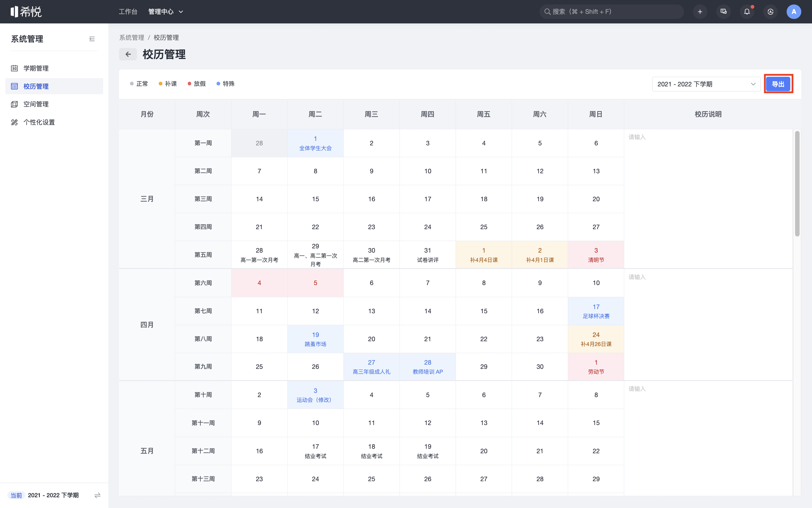Select 校历管理 in sidebar
Screen dimensions: 812x508
point(54,86)
